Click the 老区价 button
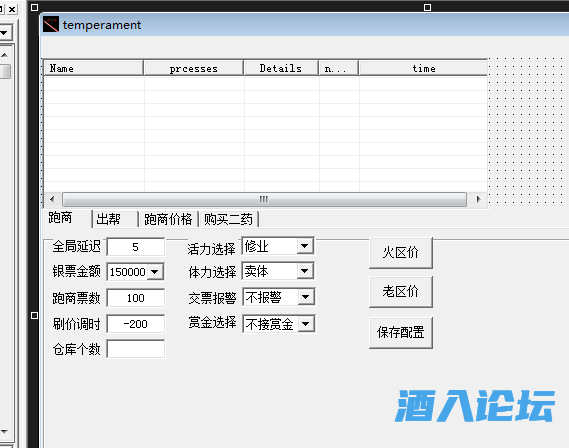 tap(401, 292)
